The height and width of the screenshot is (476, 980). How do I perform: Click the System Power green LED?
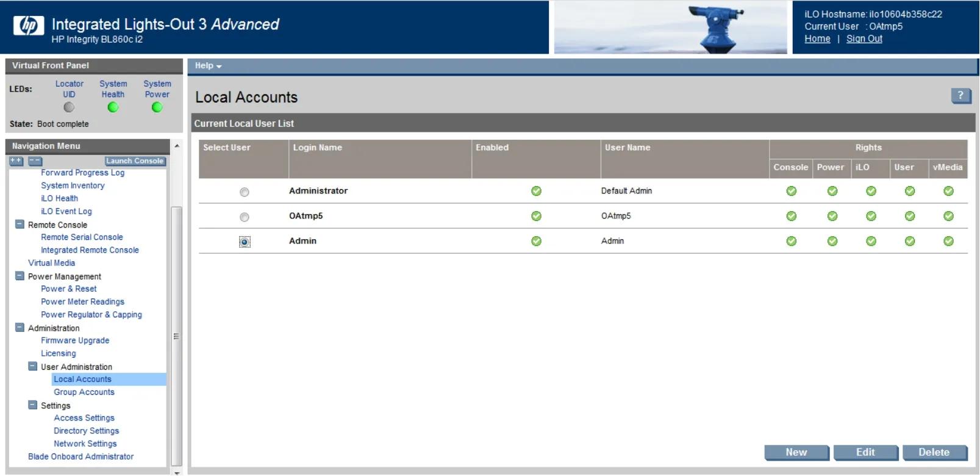(x=157, y=107)
